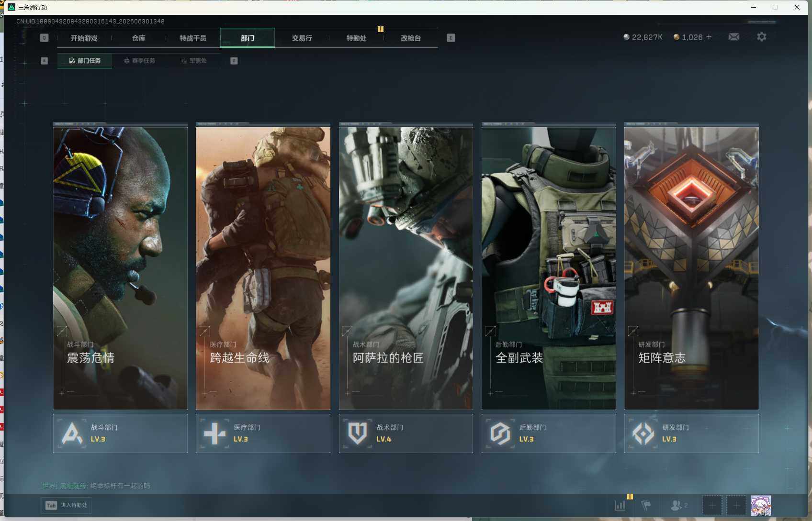Click the plus icon beside 1,026 currency
Viewport: 812px width, 521px height.
pos(709,37)
